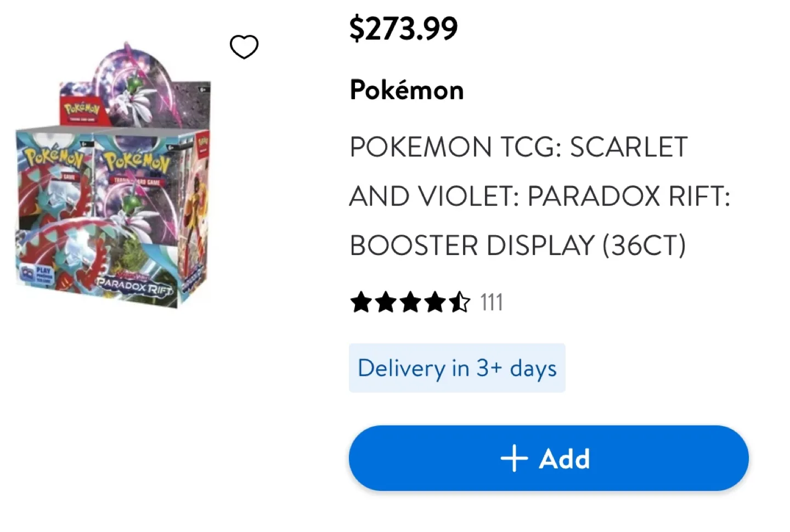
Task: Click the third star of the rating row
Action: (409, 302)
